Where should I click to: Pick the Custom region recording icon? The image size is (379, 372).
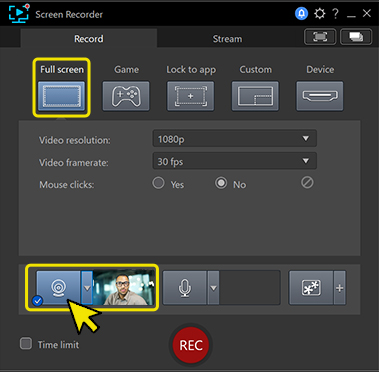tap(255, 96)
